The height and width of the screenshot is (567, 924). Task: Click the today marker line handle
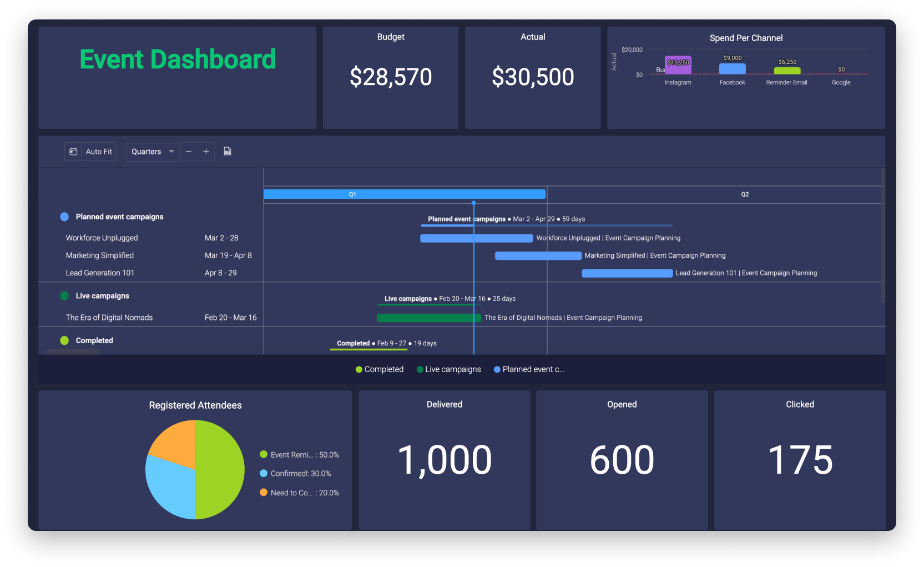pos(473,203)
